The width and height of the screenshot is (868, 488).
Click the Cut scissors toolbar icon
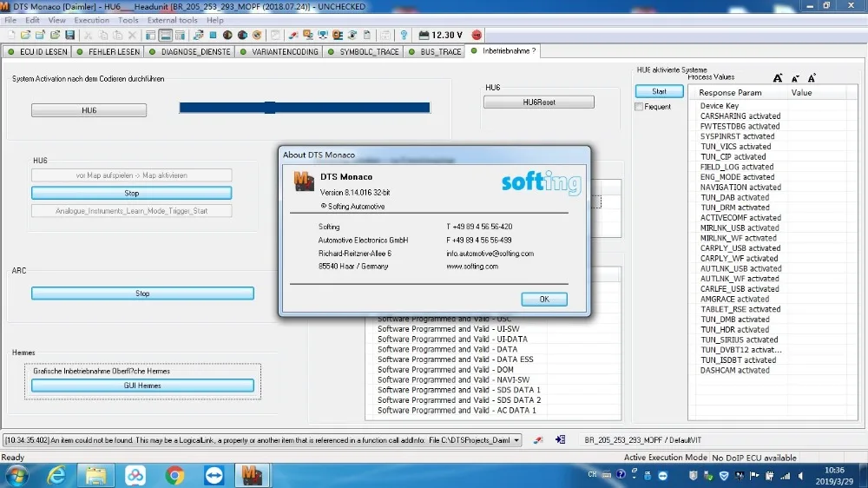[88, 35]
